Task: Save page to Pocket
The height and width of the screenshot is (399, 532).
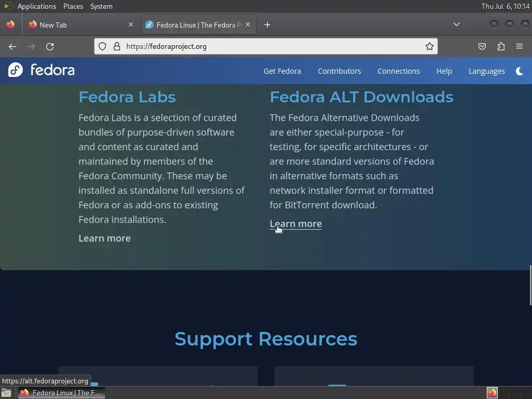Action: click(x=482, y=46)
